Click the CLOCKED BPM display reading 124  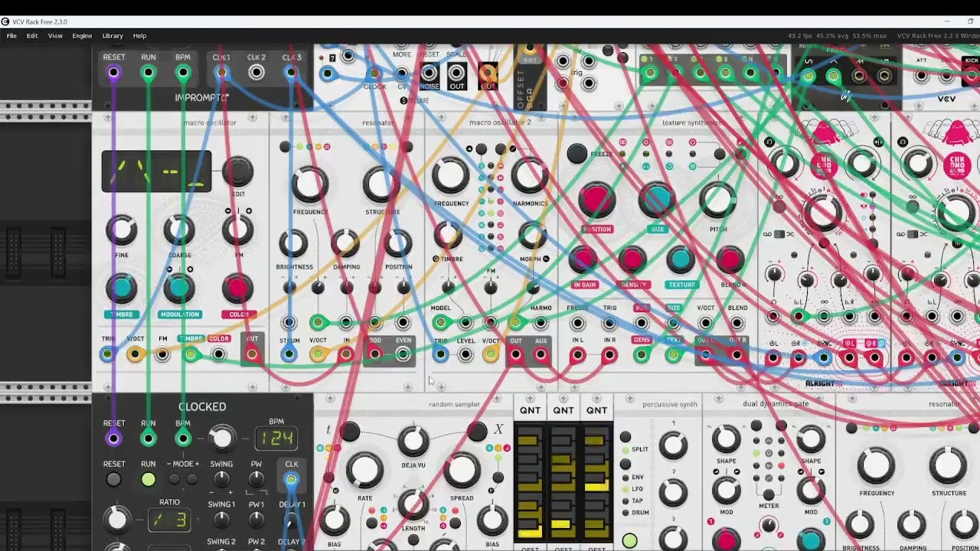(x=276, y=439)
